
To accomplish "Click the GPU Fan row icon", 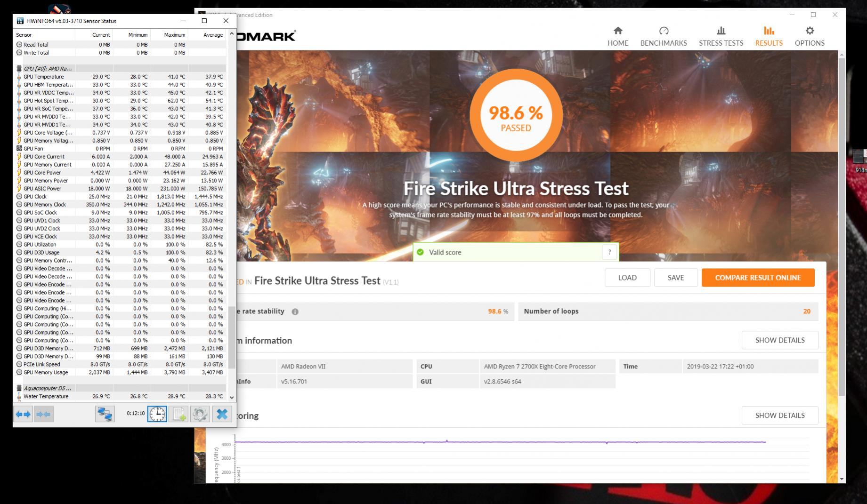I will [19, 149].
